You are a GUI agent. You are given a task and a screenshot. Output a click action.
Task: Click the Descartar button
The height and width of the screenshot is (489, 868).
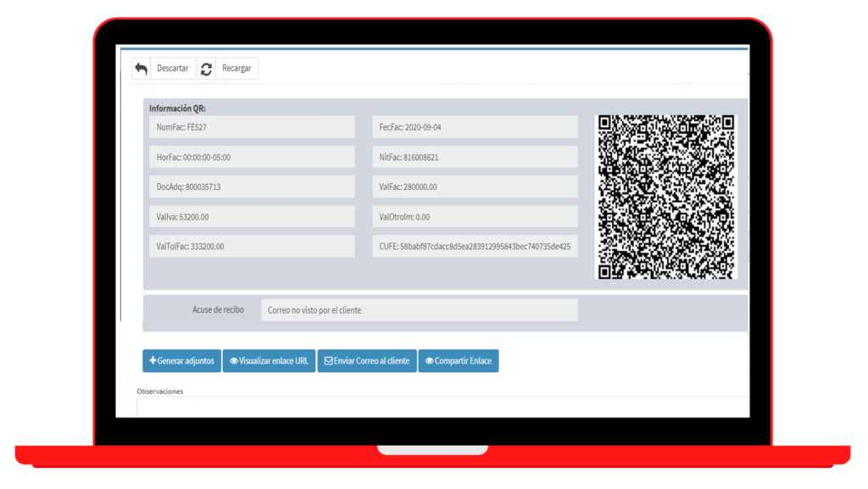click(173, 69)
